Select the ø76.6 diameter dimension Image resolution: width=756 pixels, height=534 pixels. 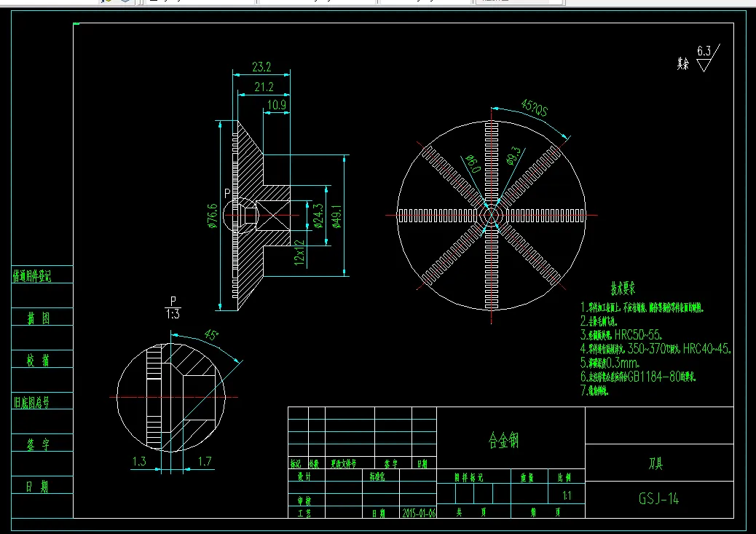pos(213,216)
